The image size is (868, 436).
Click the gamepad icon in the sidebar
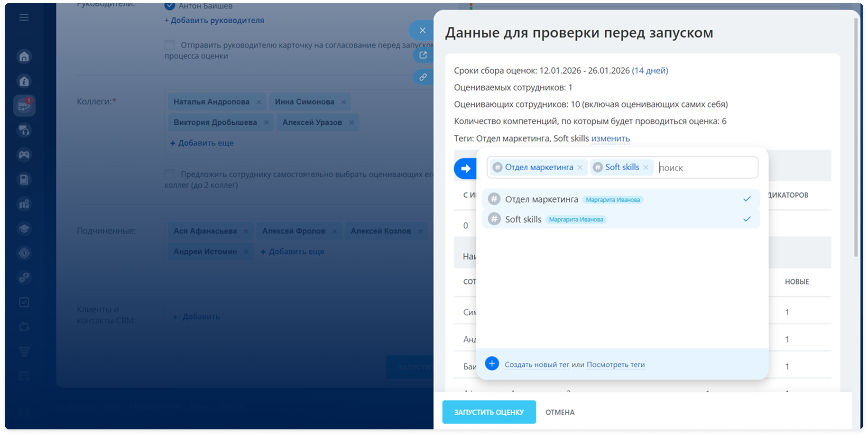(24, 155)
